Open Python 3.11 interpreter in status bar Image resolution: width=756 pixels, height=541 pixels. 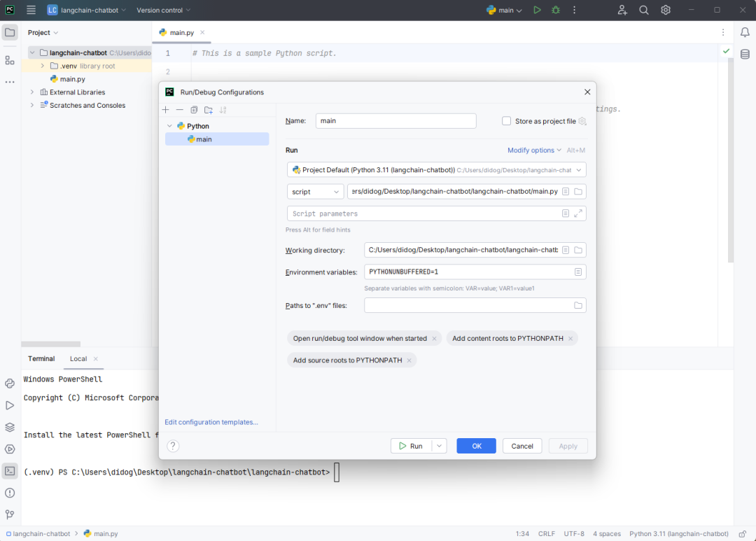(x=678, y=534)
